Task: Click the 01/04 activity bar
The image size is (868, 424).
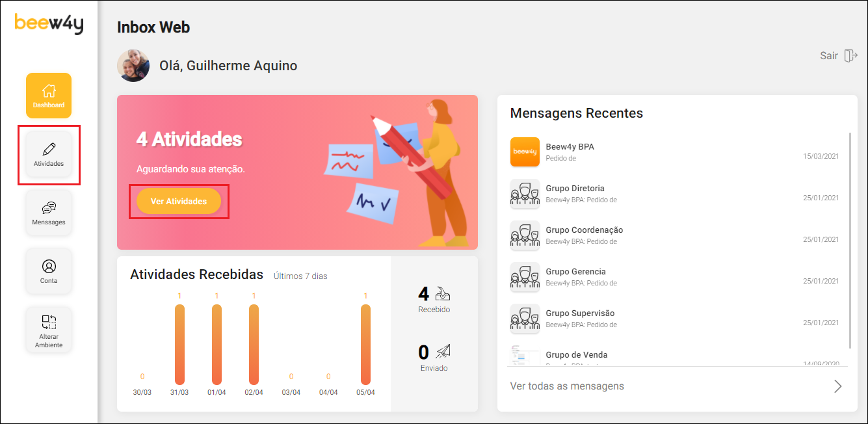Action: tap(217, 345)
